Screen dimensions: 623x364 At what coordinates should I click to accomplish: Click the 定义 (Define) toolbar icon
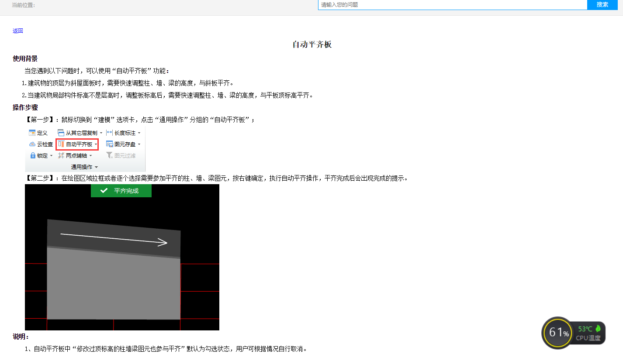pyautogui.click(x=32, y=133)
